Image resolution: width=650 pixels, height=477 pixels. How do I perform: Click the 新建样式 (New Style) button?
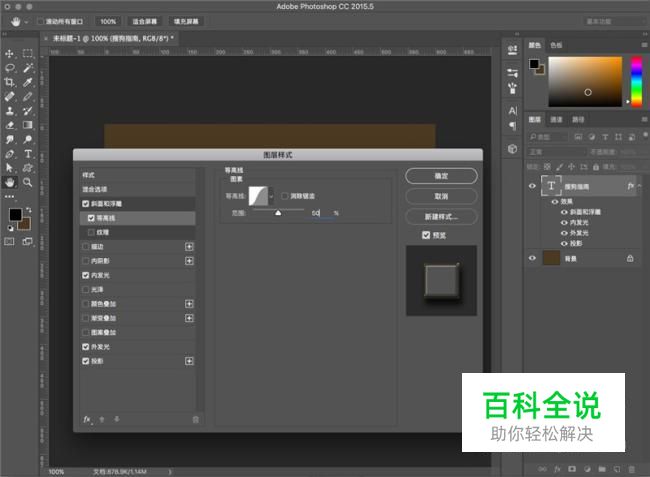coord(441,216)
